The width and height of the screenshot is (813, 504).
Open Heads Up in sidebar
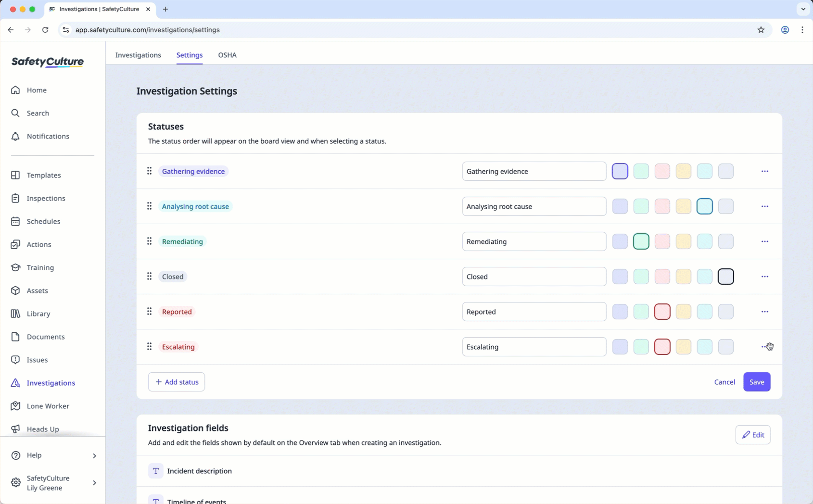(x=35, y=429)
